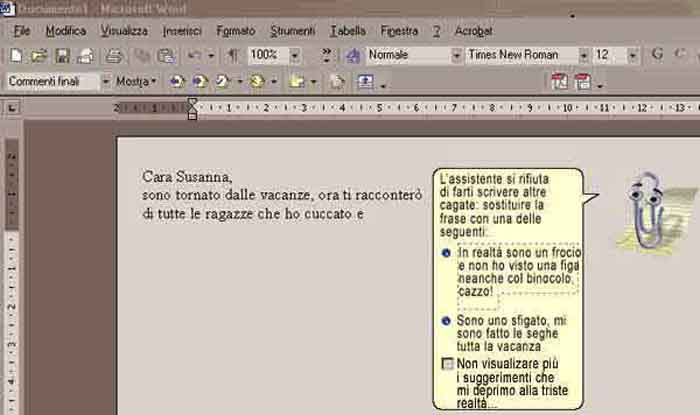The width and height of the screenshot is (700, 415).
Task: Click the Paste clipboard icon
Action: click(x=167, y=55)
